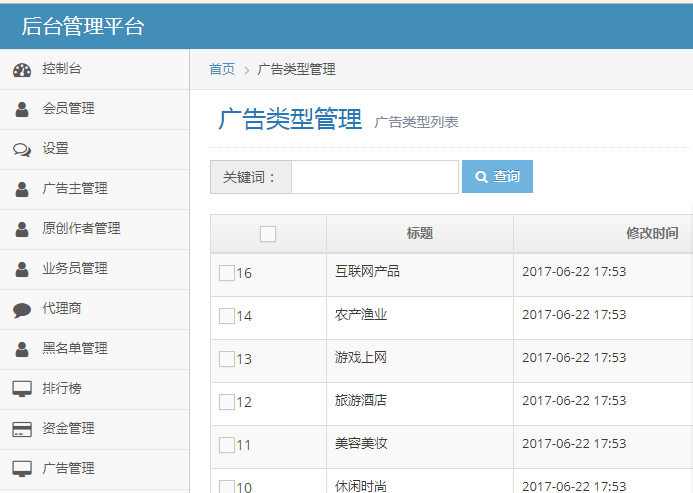Click the monitor icon beside 排行榜

(22, 389)
